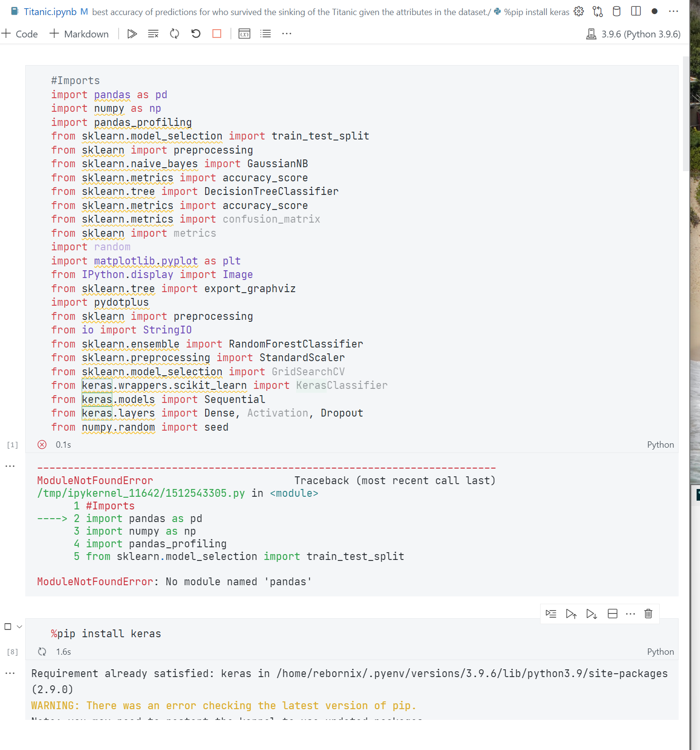The width and height of the screenshot is (700, 750).
Task: Click unsaved changes dot on tab
Action: point(655,11)
